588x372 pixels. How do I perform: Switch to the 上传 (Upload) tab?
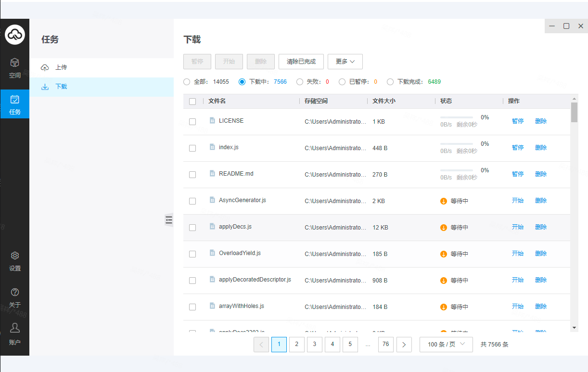61,67
